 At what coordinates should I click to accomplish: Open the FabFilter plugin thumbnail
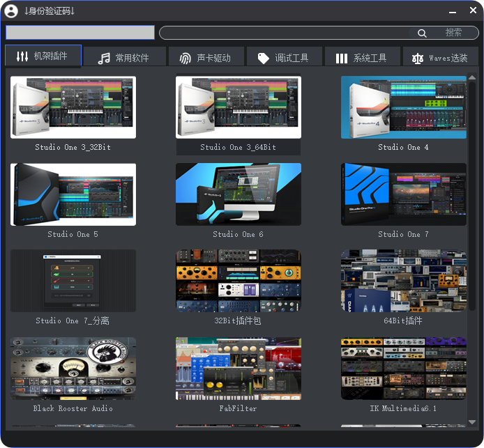point(239,369)
